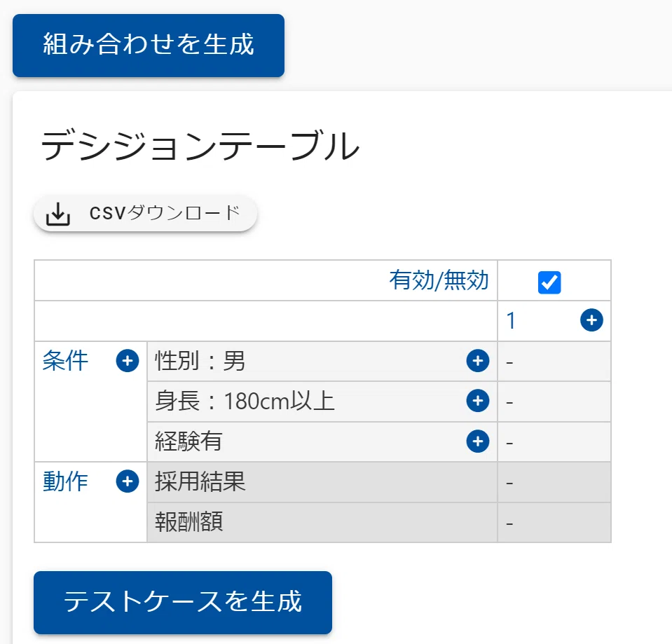The width and height of the screenshot is (672, 644).
Task: Click plus icon in 性別：男 row
Action: click(478, 361)
